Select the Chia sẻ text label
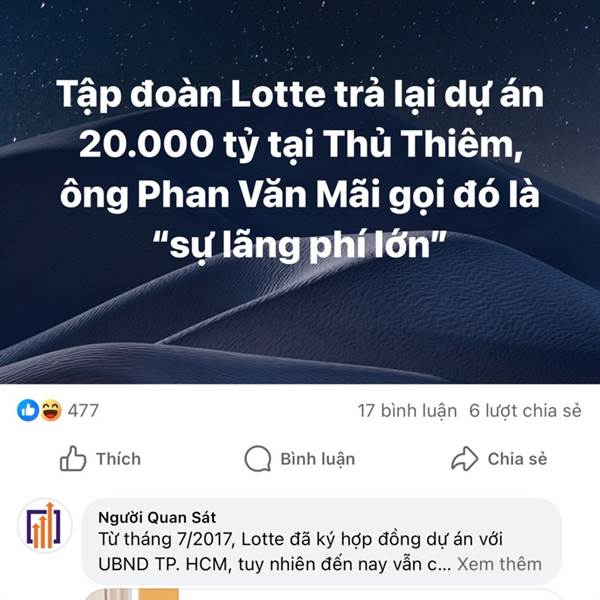 (517, 459)
